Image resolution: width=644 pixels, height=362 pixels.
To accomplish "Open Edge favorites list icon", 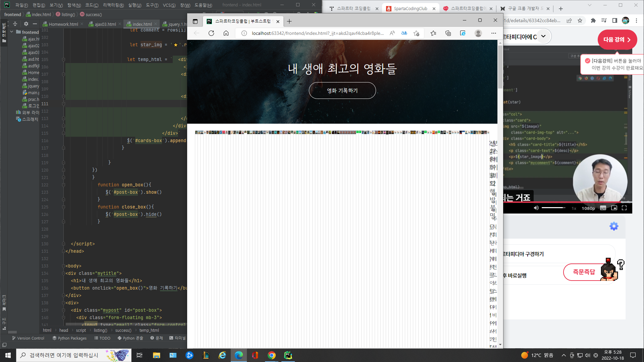I will point(433,33).
